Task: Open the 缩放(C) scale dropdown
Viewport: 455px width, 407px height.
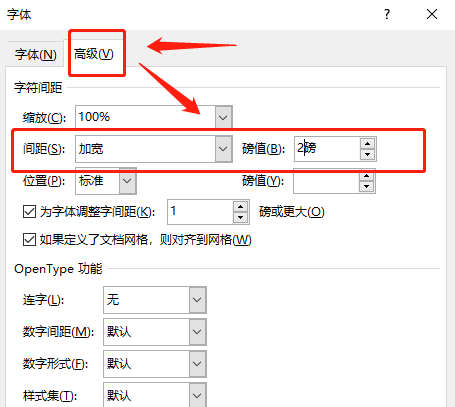Action: [x=223, y=117]
